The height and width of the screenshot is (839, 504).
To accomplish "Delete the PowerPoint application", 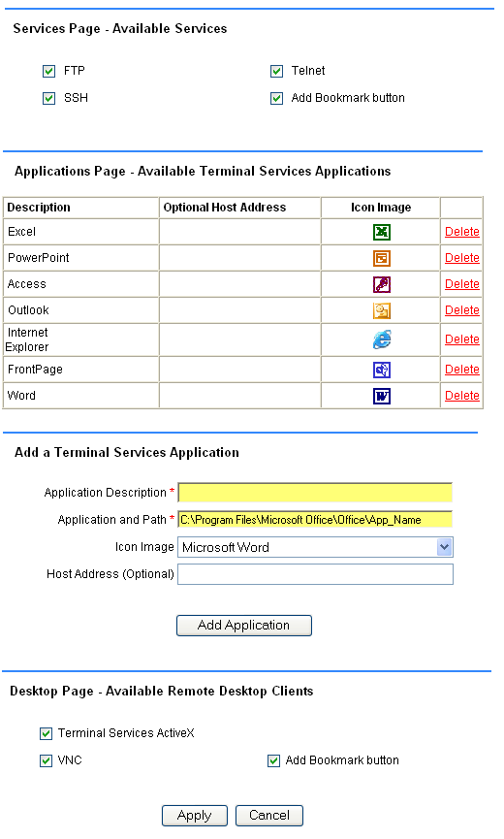I will click(461, 258).
